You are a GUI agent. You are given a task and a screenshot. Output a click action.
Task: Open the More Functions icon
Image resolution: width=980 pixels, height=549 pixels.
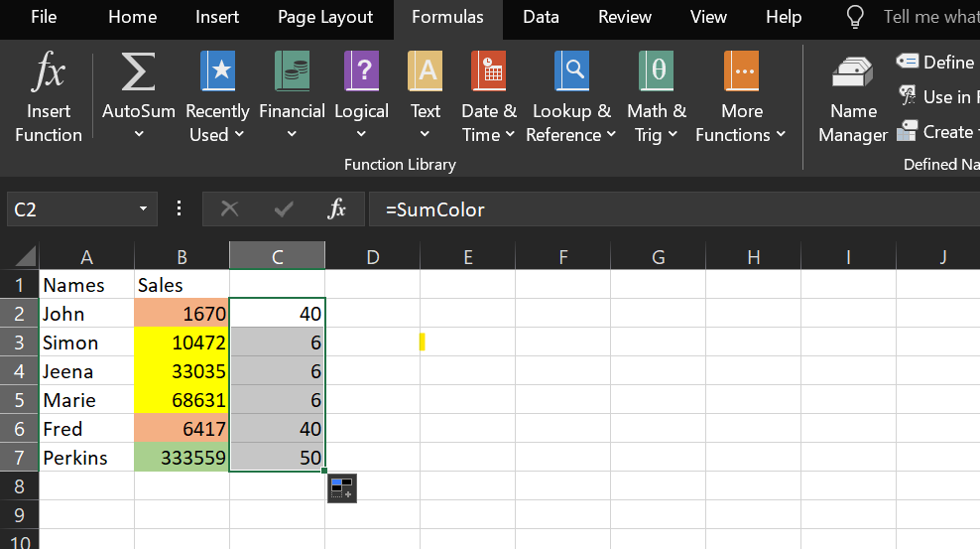pos(741,70)
